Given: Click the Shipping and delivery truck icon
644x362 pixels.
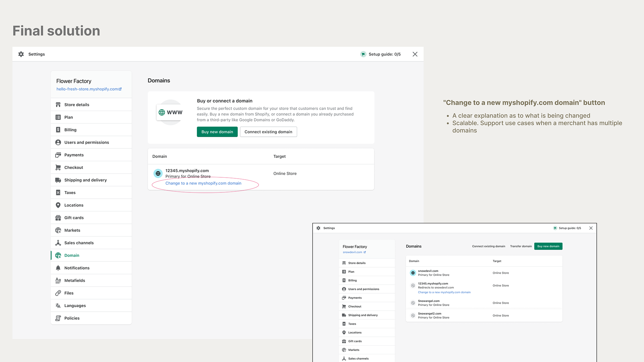Looking at the screenshot, I should 58,180.
